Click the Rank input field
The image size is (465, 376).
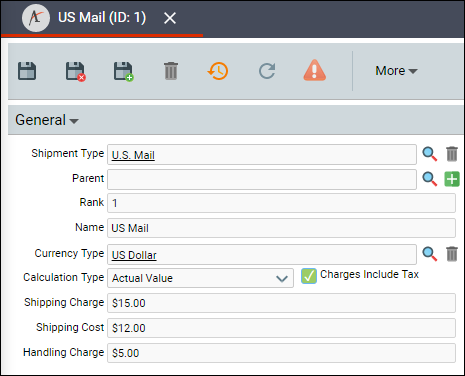(281, 203)
